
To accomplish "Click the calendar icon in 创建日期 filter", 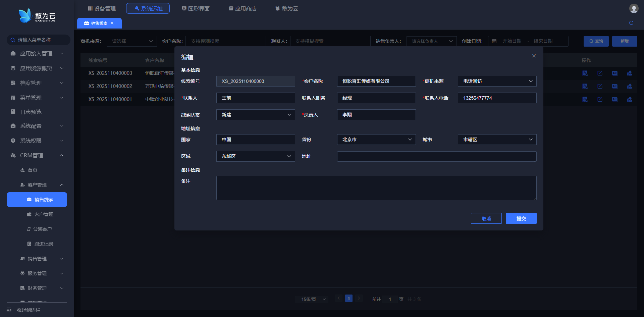I will click(x=494, y=41).
